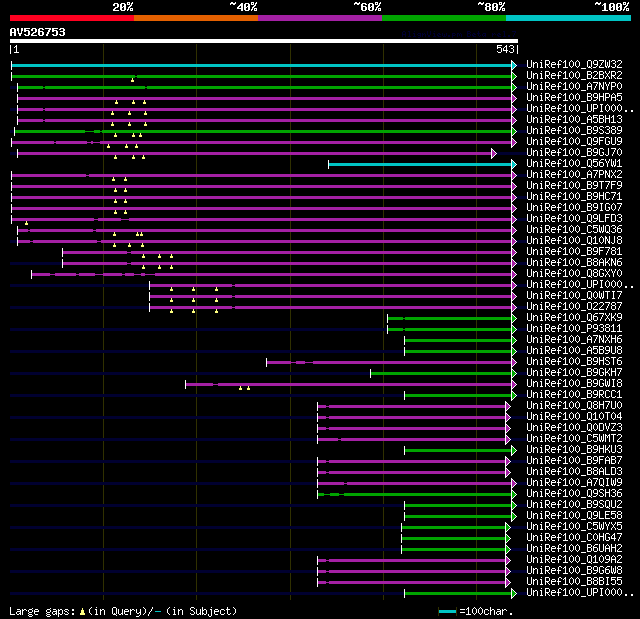This screenshot has width=640, height=619.
Task: Click label UniRef100_Q67XK9
Action: pyautogui.click(x=574, y=318)
